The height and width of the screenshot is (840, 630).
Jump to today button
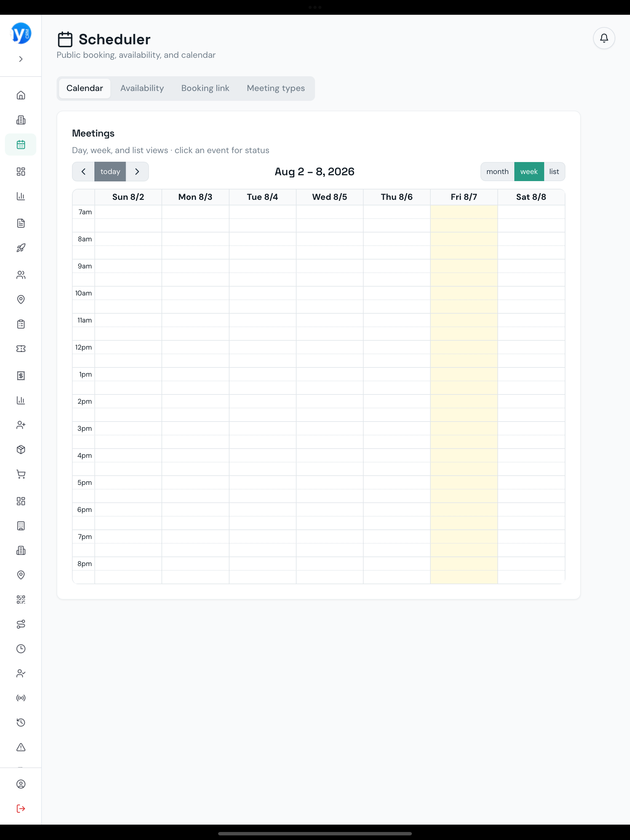pos(110,172)
